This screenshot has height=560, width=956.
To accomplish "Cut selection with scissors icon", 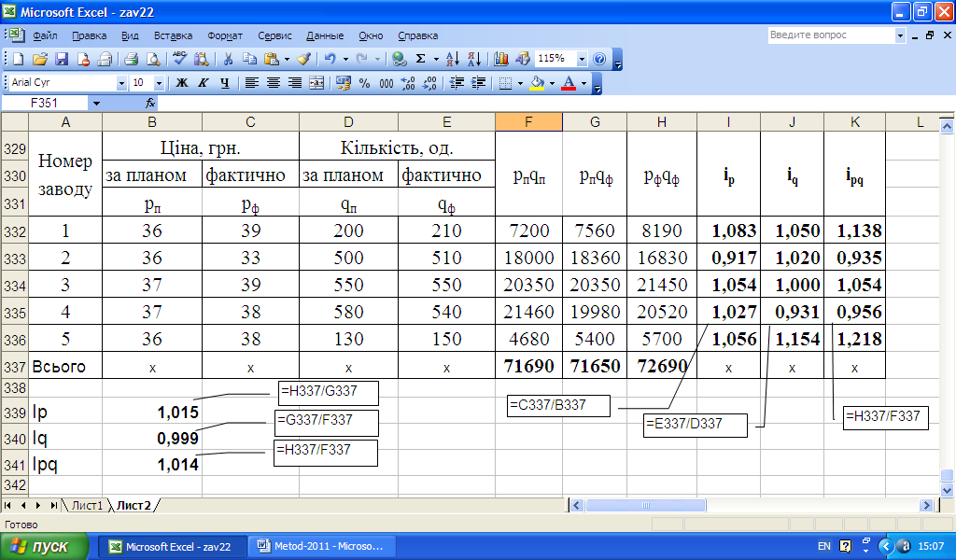I will 228,59.
